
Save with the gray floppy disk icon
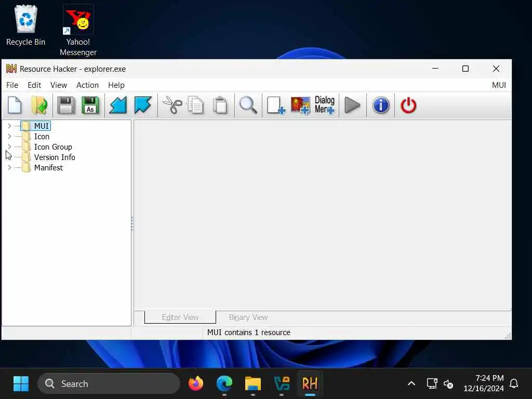[x=66, y=105]
